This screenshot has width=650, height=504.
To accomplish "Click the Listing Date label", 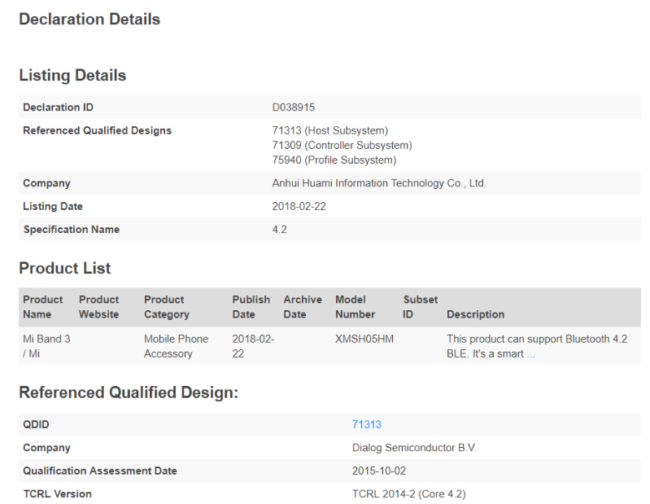I will [x=53, y=206].
